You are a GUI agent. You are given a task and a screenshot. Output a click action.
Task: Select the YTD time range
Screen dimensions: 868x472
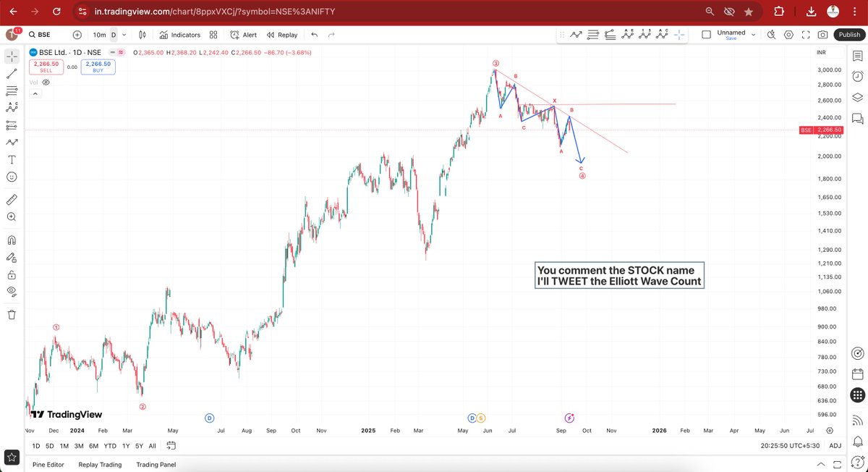tap(110, 446)
